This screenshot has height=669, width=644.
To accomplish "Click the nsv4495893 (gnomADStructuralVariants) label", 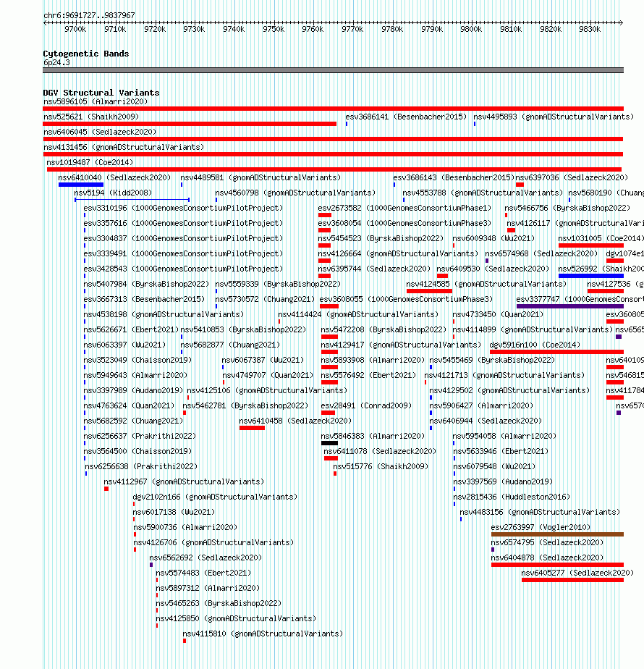I will [x=554, y=117].
